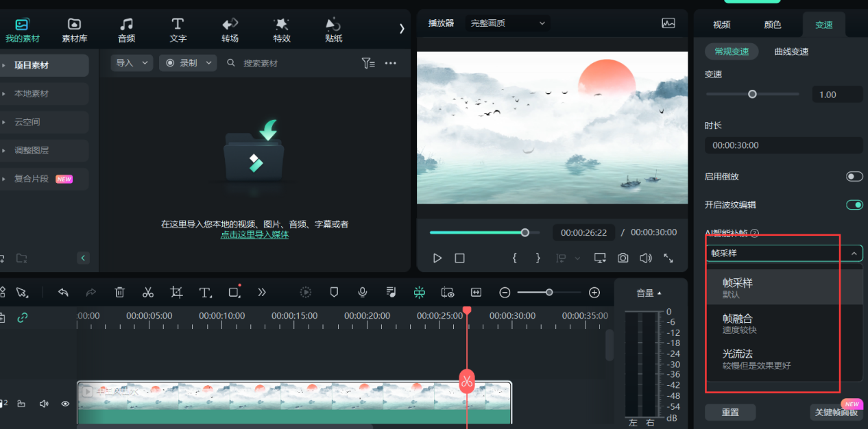Click the 重置 reset button

[730, 412]
